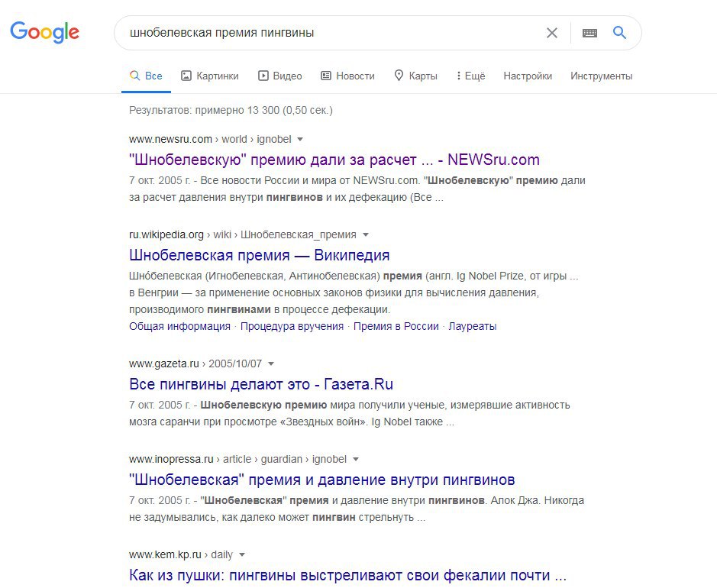The height and width of the screenshot is (588, 717).
Task: Click the www.gazeta.ru breadcrumb URL
Action: point(163,363)
